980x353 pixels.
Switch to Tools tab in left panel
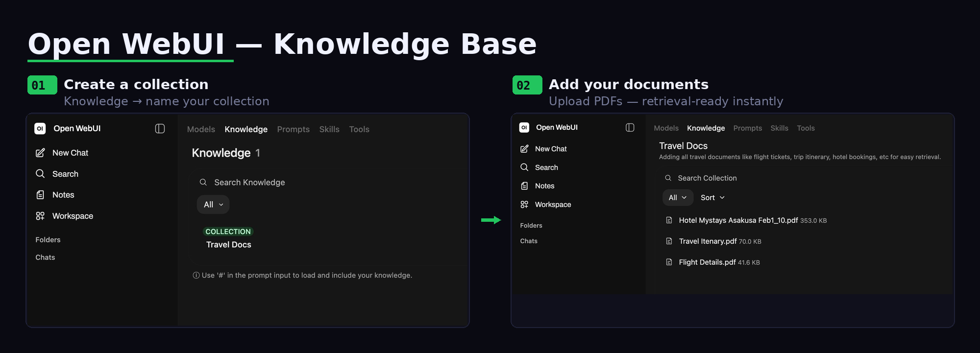(x=359, y=129)
